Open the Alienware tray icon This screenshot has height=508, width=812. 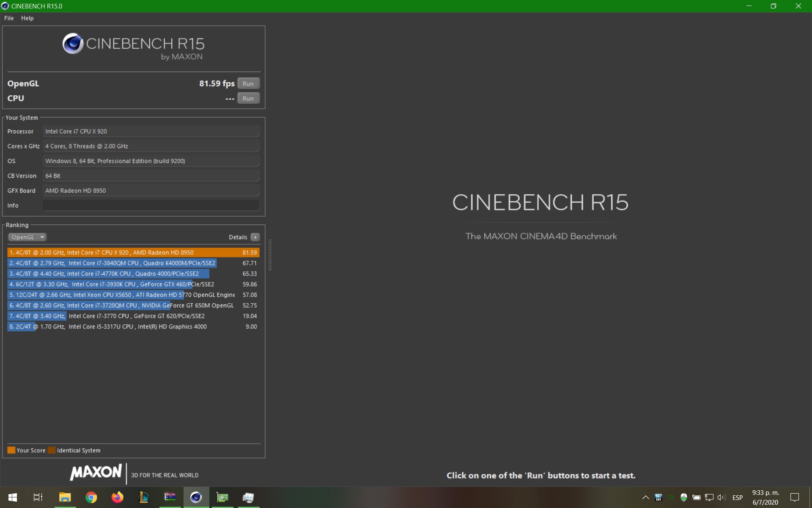pyautogui.click(x=683, y=497)
